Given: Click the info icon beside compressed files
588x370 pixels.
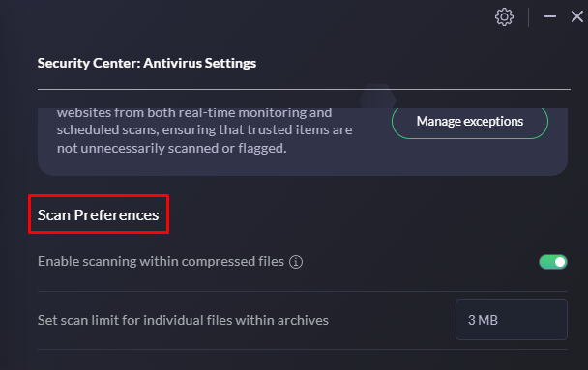Looking at the screenshot, I should click(296, 262).
